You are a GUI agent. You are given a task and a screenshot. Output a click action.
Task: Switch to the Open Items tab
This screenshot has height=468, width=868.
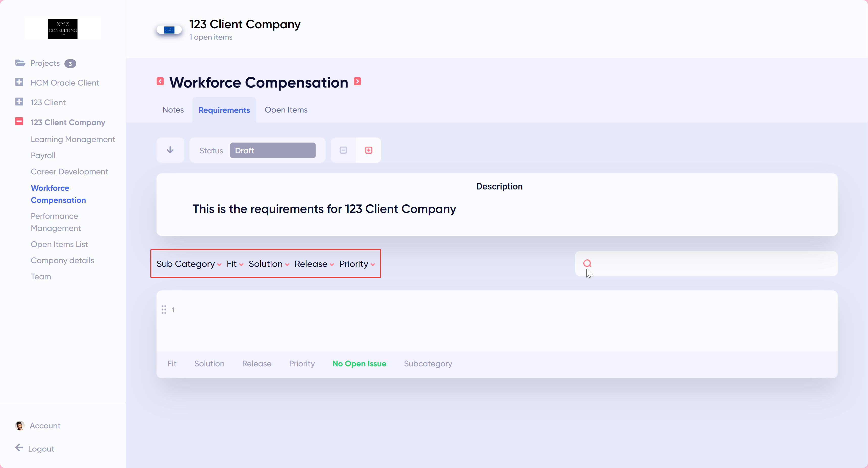pyautogui.click(x=286, y=110)
